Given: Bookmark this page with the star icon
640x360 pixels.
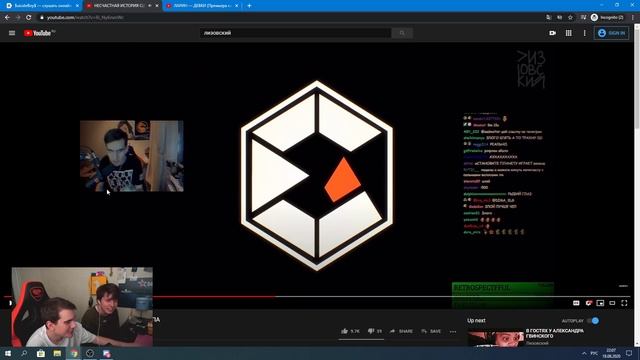Looking at the screenshot, I should tap(570, 18).
